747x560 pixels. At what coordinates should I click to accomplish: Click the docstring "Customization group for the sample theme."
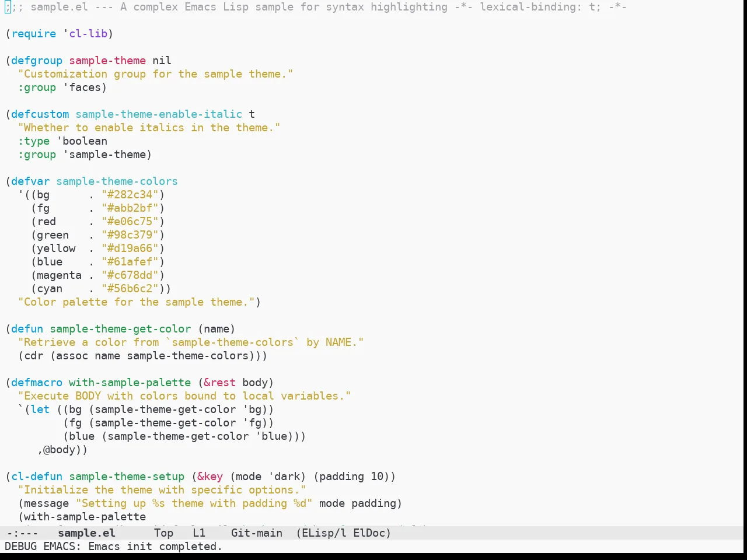point(155,74)
